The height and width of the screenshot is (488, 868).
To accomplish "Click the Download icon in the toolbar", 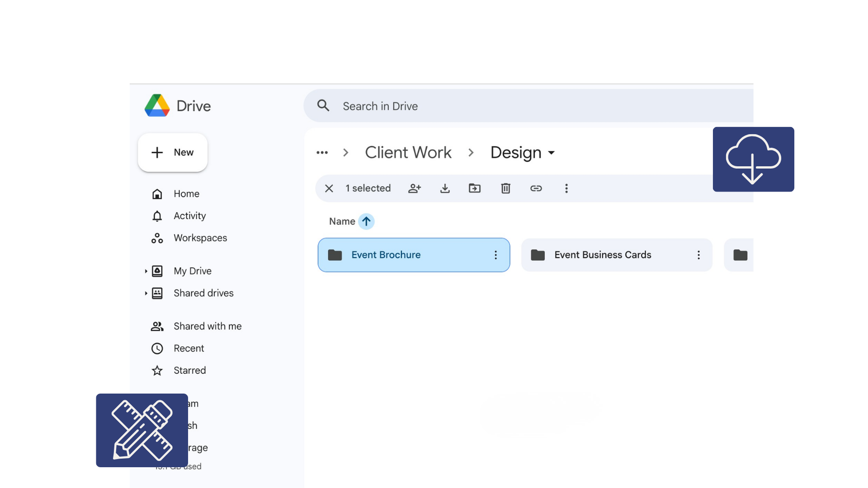I will [x=445, y=188].
